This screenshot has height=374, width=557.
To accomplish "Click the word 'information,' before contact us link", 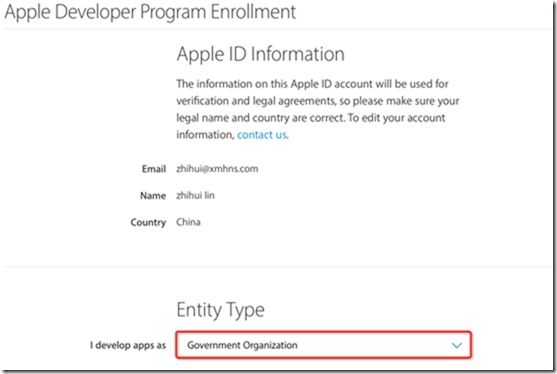I will [205, 135].
